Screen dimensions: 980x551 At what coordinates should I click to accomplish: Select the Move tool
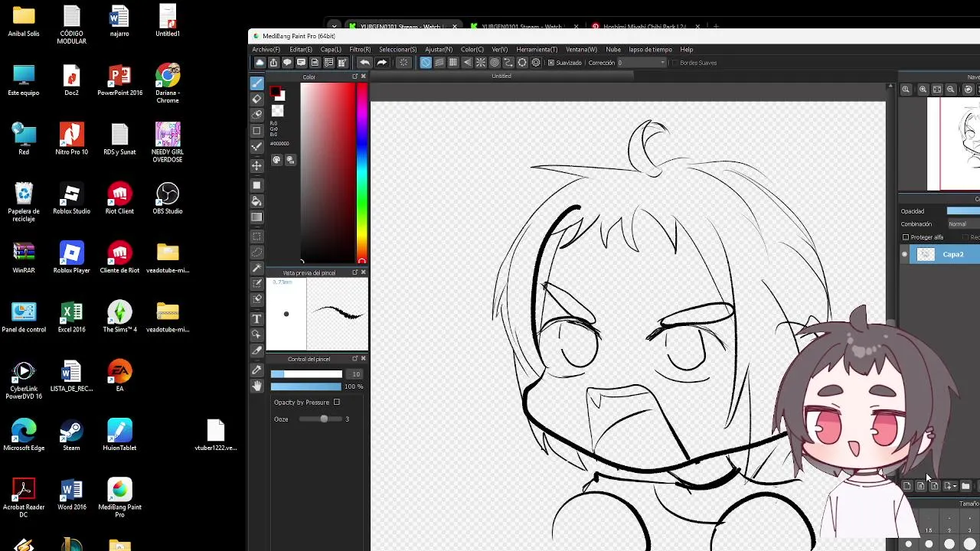click(x=257, y=165)
